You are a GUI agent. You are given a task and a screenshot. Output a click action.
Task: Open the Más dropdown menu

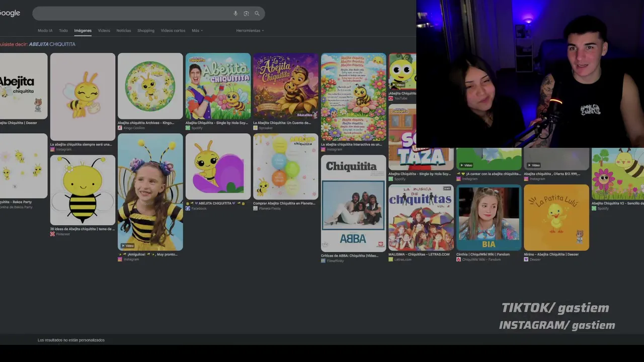click(197, 31)
